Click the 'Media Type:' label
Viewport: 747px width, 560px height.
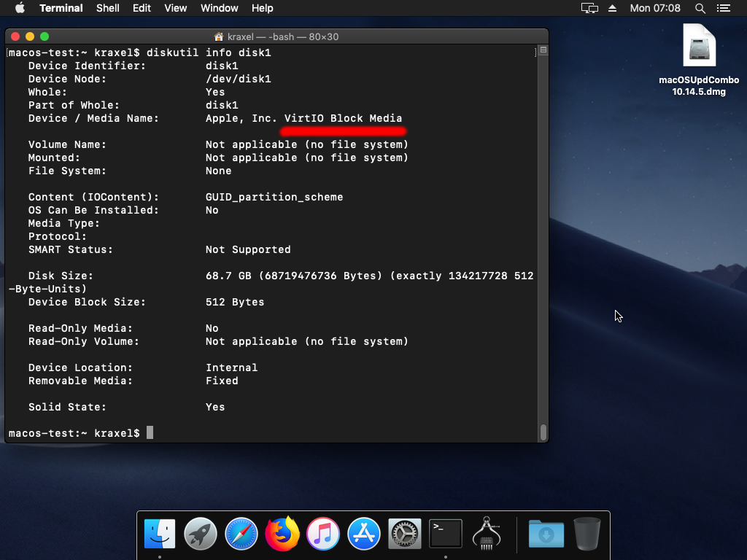(64, 223)
